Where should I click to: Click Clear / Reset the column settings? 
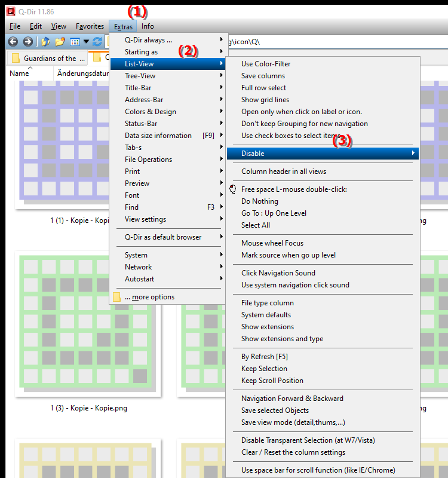pos(323,452)
